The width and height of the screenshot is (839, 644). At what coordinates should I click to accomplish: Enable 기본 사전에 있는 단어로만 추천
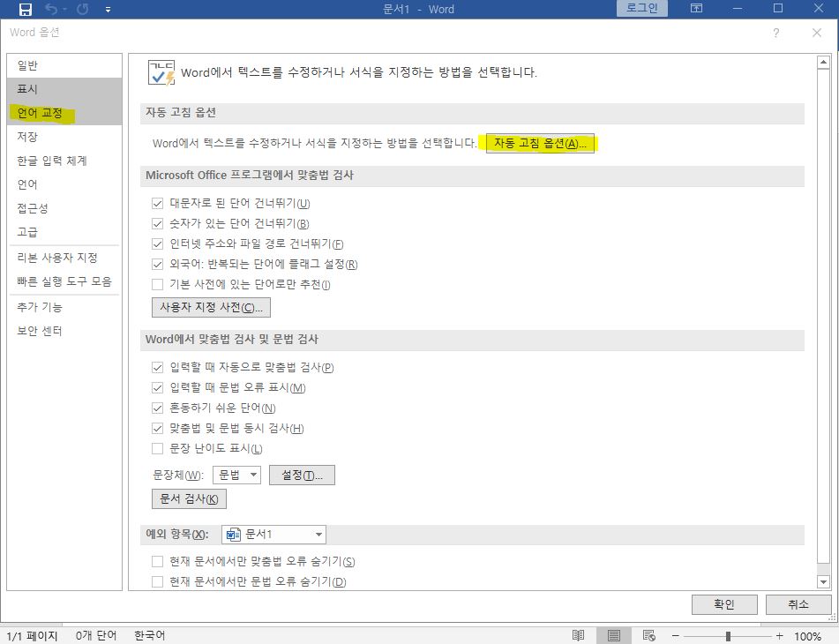[157, 285]
